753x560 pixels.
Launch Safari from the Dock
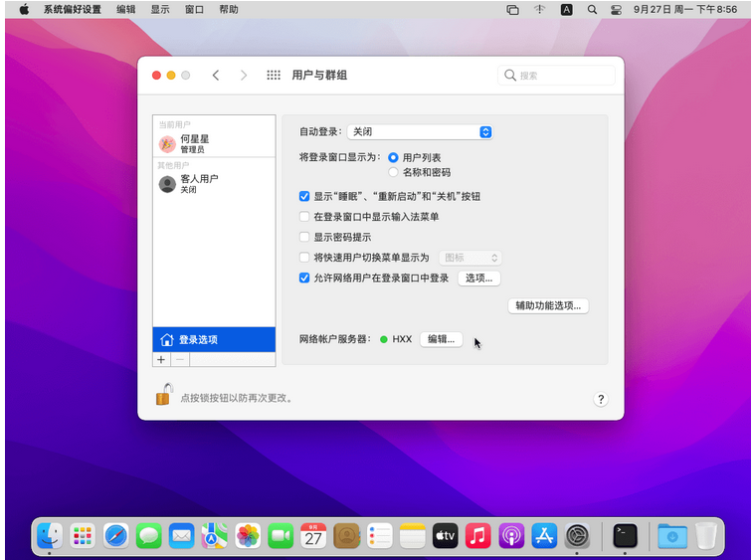[115, 535]
